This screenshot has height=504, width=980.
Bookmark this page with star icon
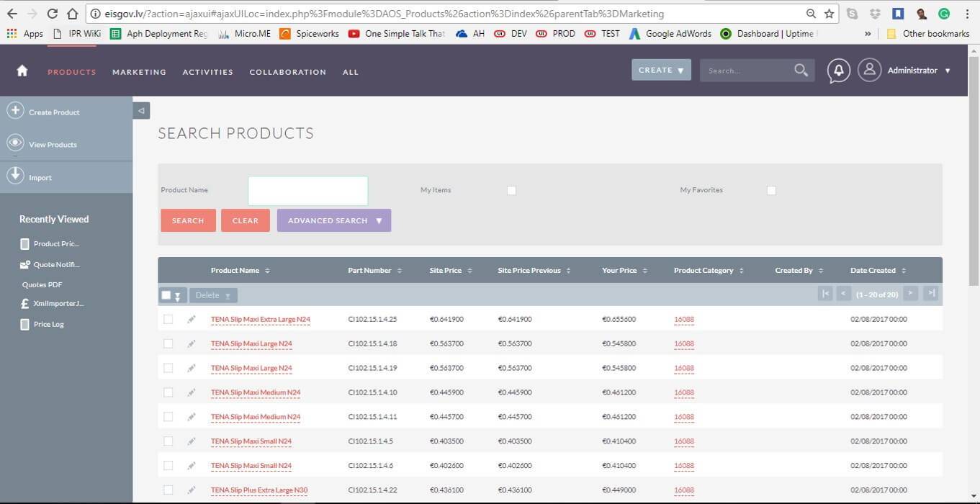(829, 14)
